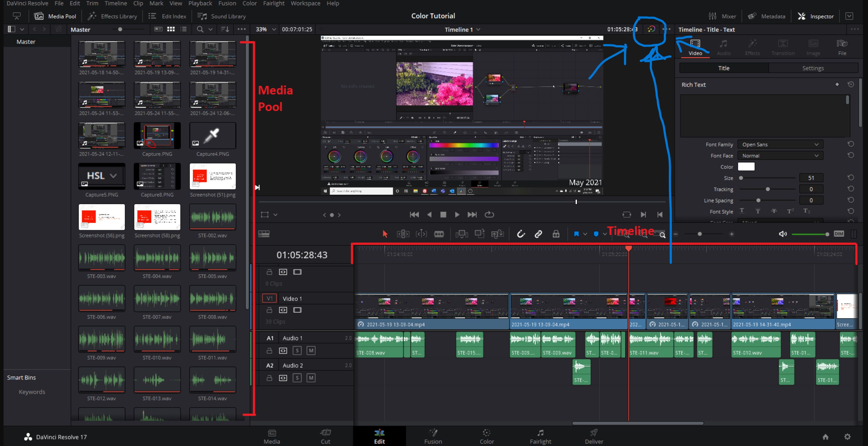Image resolution: width=868 pixels, height=446 pixels.
Task: Click Go to First Frame control
Action: coord(414,214)
